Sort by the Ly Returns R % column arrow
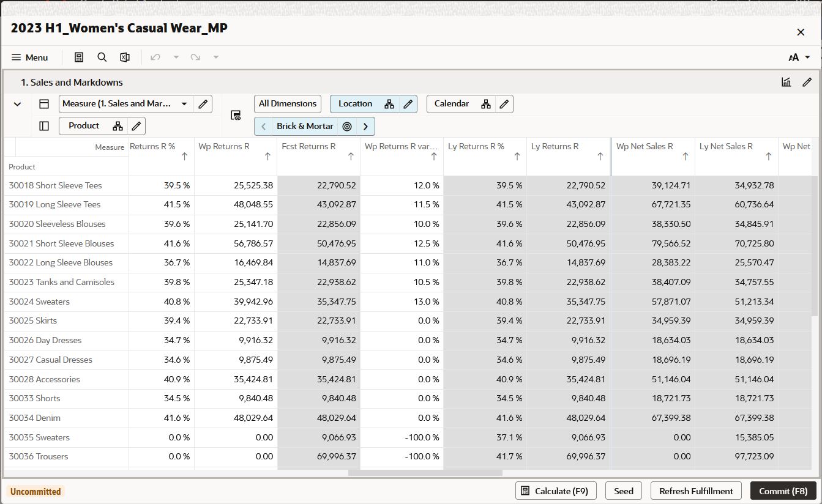Viewport: 822px width, 504px height. tap(517, 157)
